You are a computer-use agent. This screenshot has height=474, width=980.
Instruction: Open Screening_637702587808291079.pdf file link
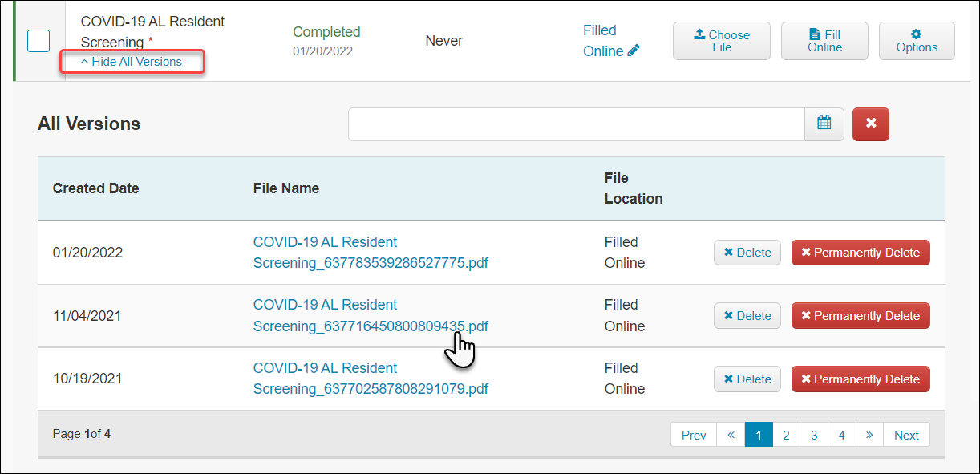click(371, 379)
